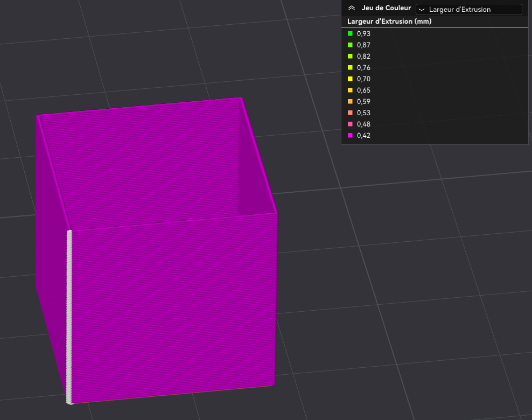This screenshot has width=532, height=420.
Task: Select the 0,48 pink swatch
Action: point(350,124)
